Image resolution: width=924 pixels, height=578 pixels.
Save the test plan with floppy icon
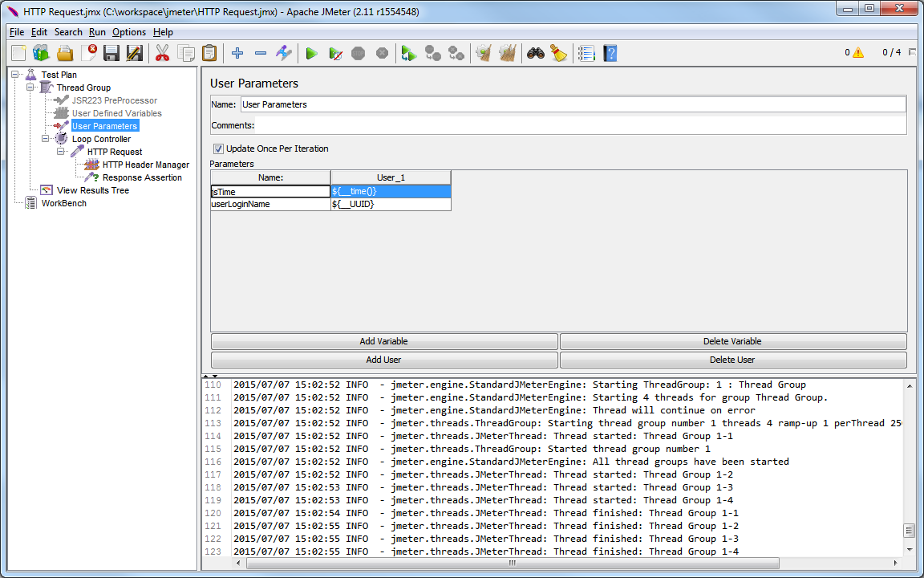point(111,53)
